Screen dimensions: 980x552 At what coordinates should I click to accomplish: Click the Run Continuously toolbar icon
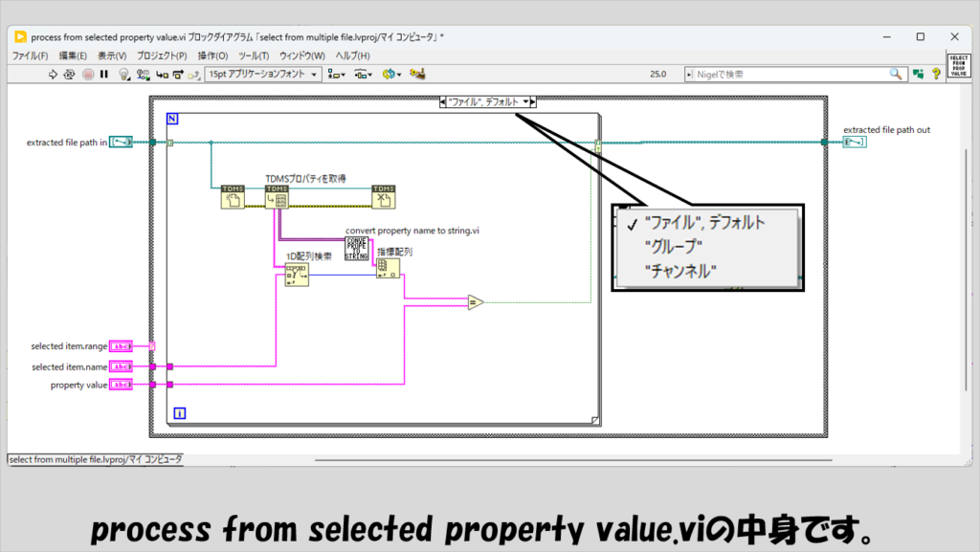(x=70, y=74)
